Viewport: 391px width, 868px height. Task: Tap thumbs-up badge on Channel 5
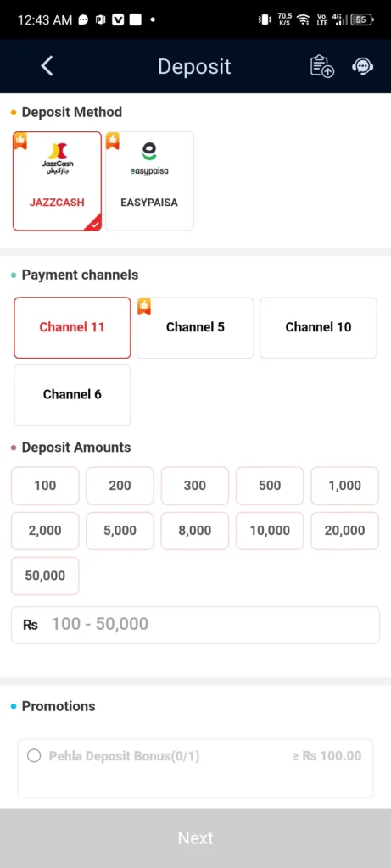point(144,306)
